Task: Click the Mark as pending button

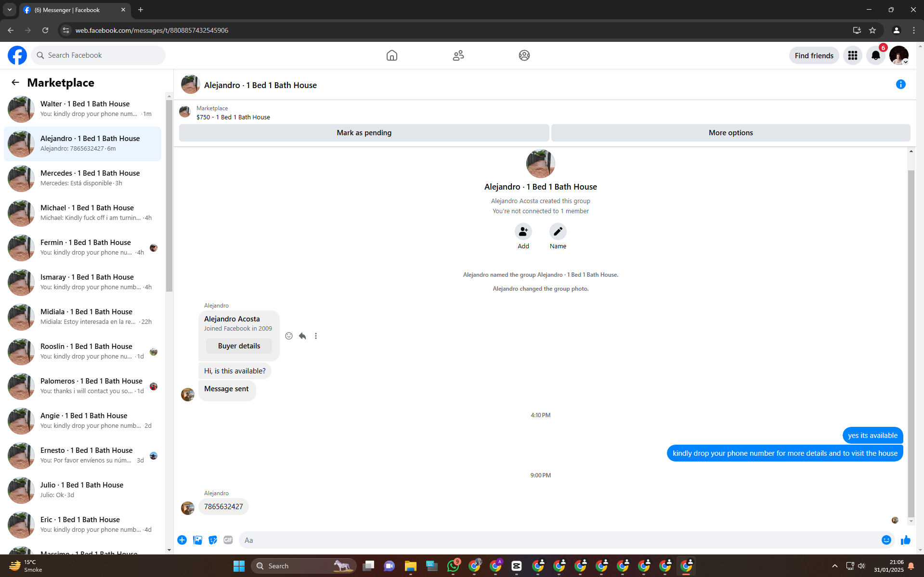Action: pos(364,133)
